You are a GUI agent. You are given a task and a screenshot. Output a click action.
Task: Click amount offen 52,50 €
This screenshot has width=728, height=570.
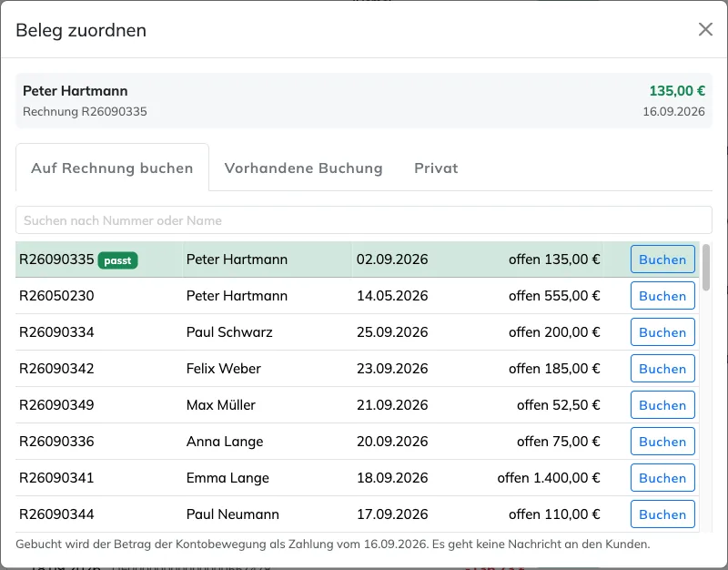click(559, 405)
